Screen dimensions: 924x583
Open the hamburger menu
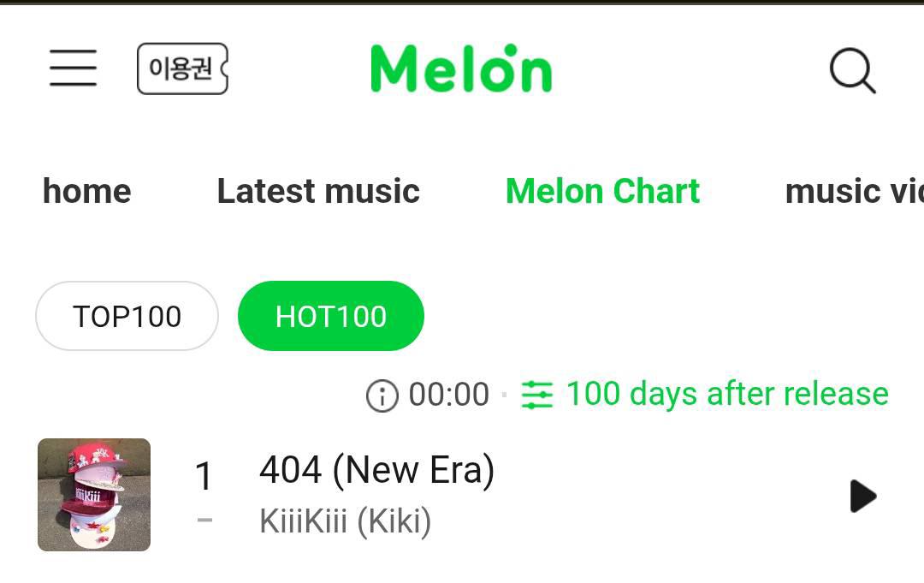73,68
